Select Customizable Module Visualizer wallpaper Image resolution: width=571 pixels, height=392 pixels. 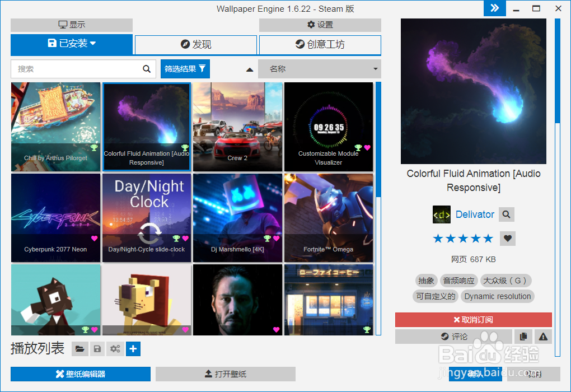[329, 127]
